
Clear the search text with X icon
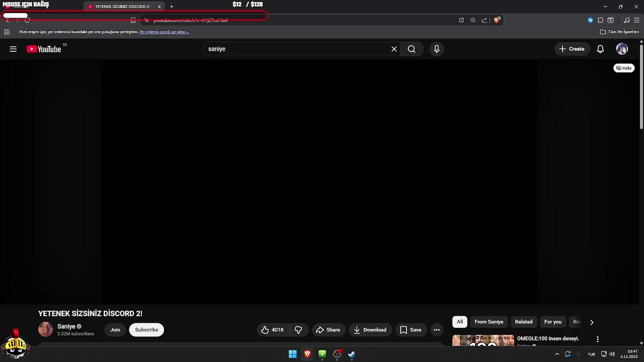click(x=394, y=49)
